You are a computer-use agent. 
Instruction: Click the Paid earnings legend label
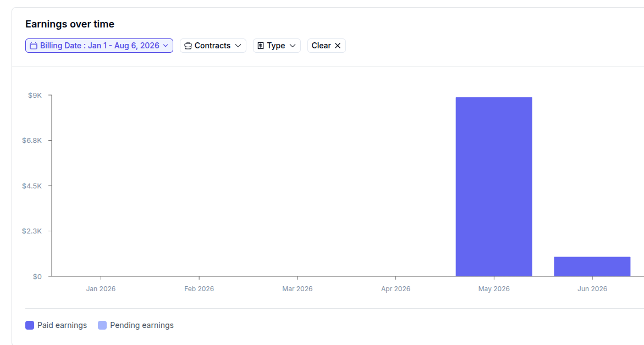[62, 325]
